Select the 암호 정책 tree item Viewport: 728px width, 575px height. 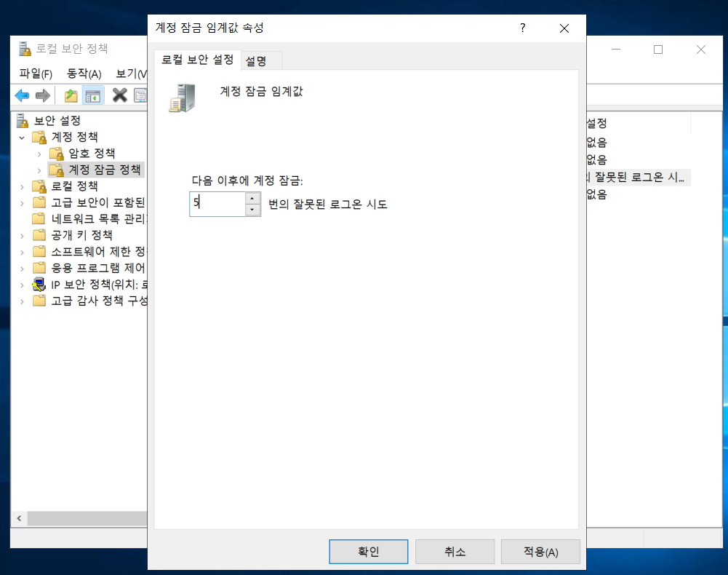[x=92, y=154]
